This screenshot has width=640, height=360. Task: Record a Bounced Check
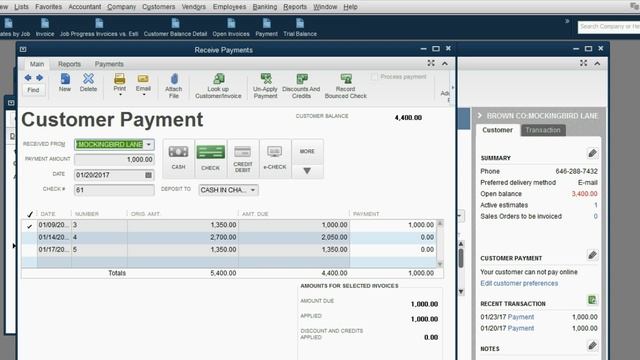click(x=346, y=86)
